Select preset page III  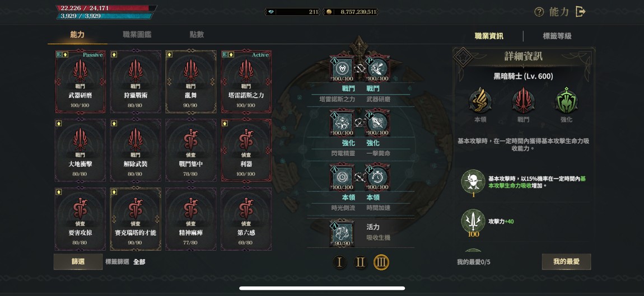[x=381, y=262]
